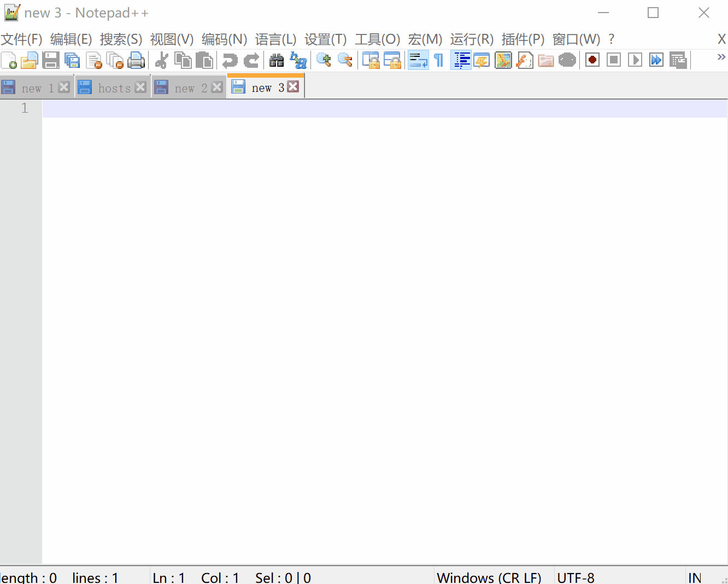
Task: Close the current document using toolbar icon
Action: point(94,60)
